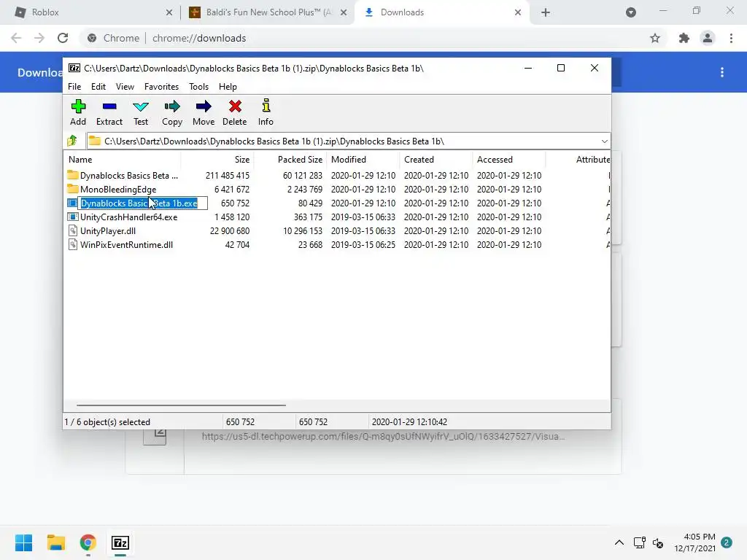
Task: Open the Favorites menu
Action: click(x=161, y=87)
